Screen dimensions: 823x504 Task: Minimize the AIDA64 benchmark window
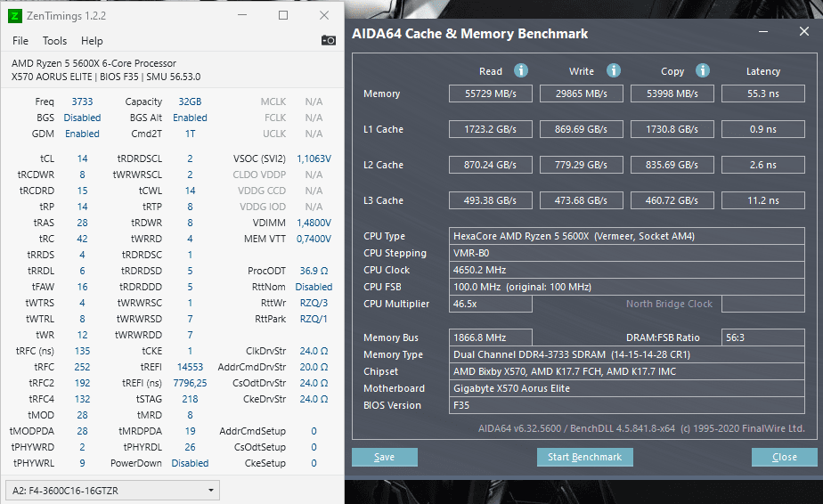pos(763,32)
